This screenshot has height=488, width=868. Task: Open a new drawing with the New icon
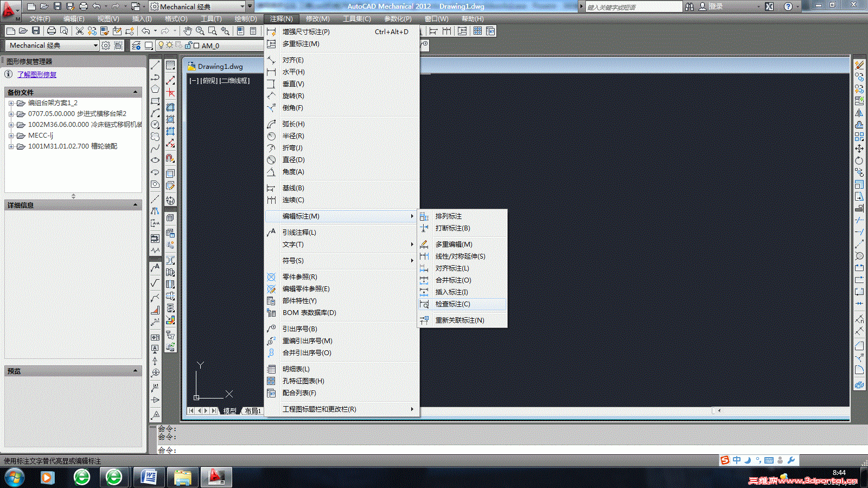point(10,31)
